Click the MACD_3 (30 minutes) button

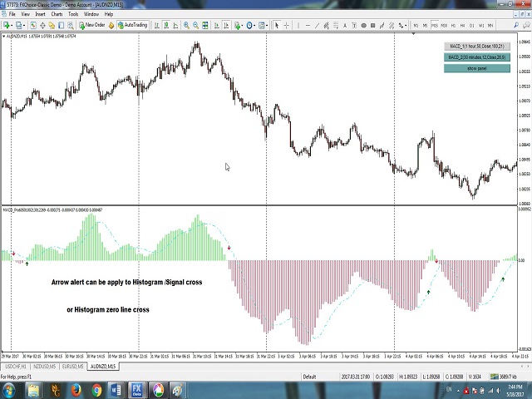(476, 57)
